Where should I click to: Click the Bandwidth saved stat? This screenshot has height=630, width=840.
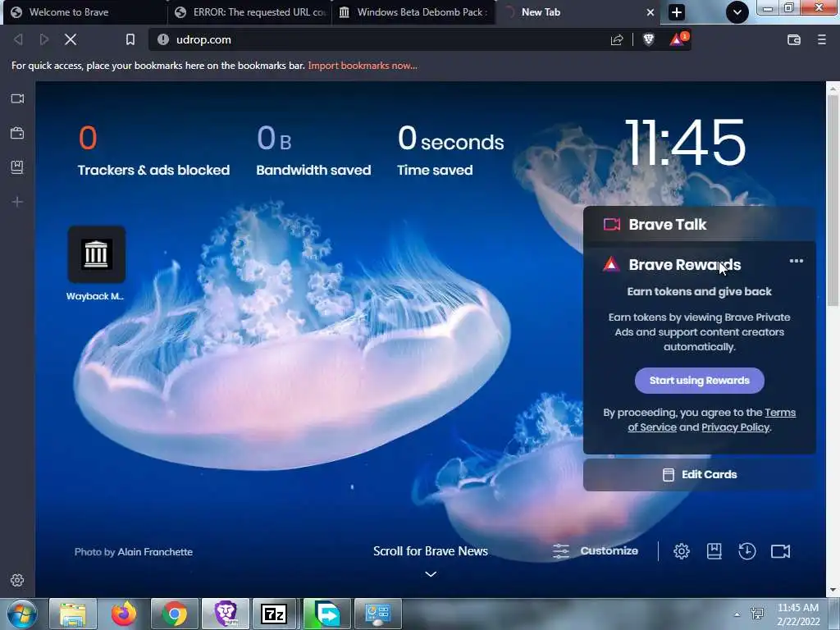coord(313,151)
